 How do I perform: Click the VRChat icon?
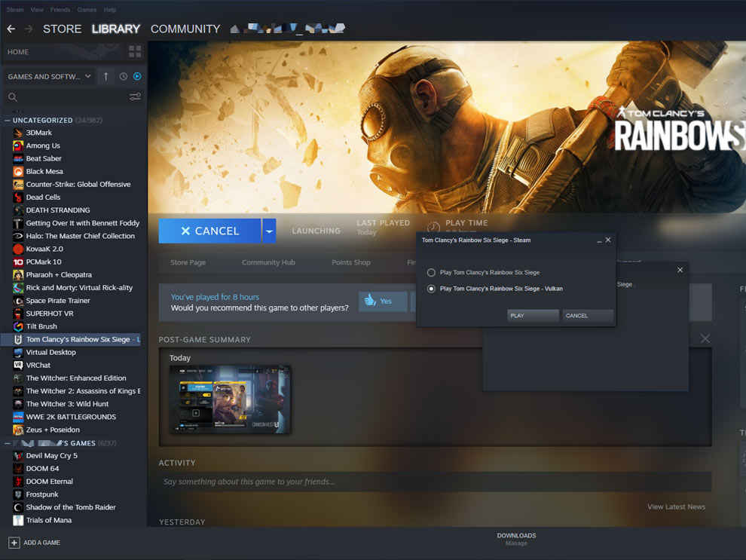pyautogui.click(x=18, y=365)
